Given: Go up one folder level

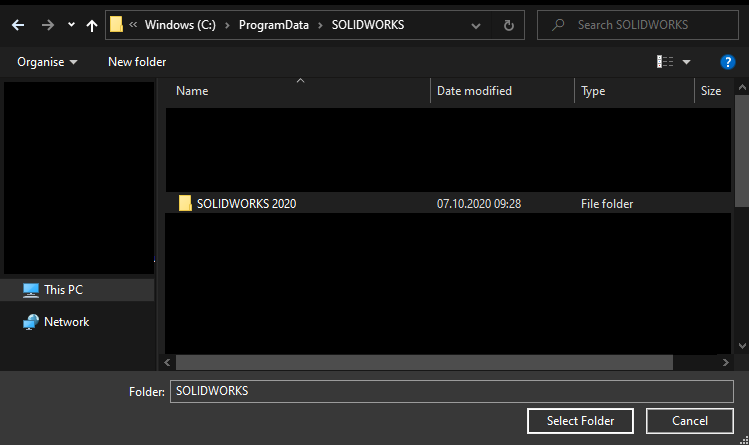Looking at the screenshot, I should (92, 25).
